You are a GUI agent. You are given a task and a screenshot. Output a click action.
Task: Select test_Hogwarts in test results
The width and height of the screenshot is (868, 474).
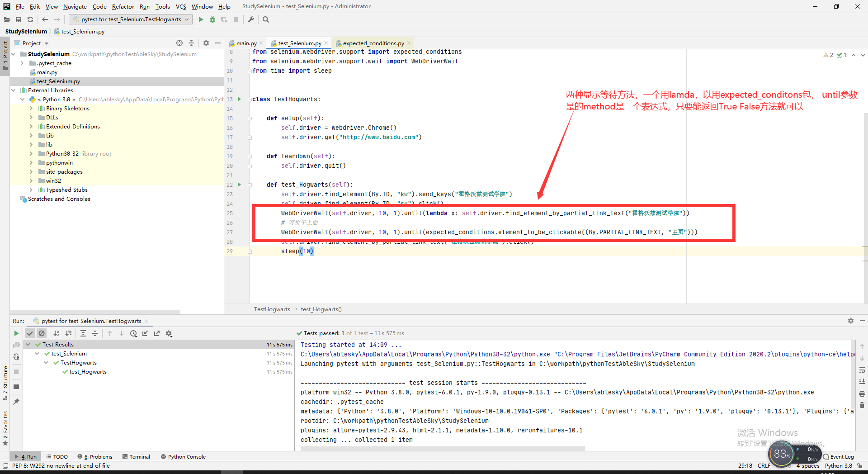click(88, 372)
